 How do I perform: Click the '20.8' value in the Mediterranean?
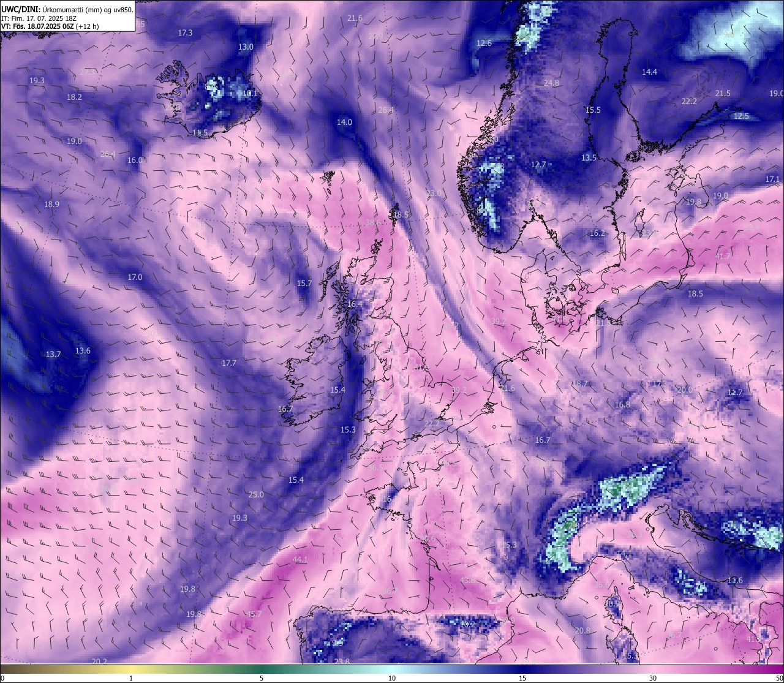[582, 630]
